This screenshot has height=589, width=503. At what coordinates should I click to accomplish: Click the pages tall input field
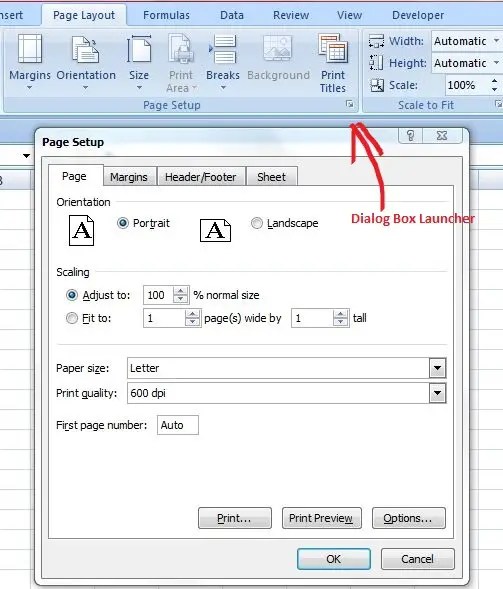pyautogui.click(x=313, y=318)
